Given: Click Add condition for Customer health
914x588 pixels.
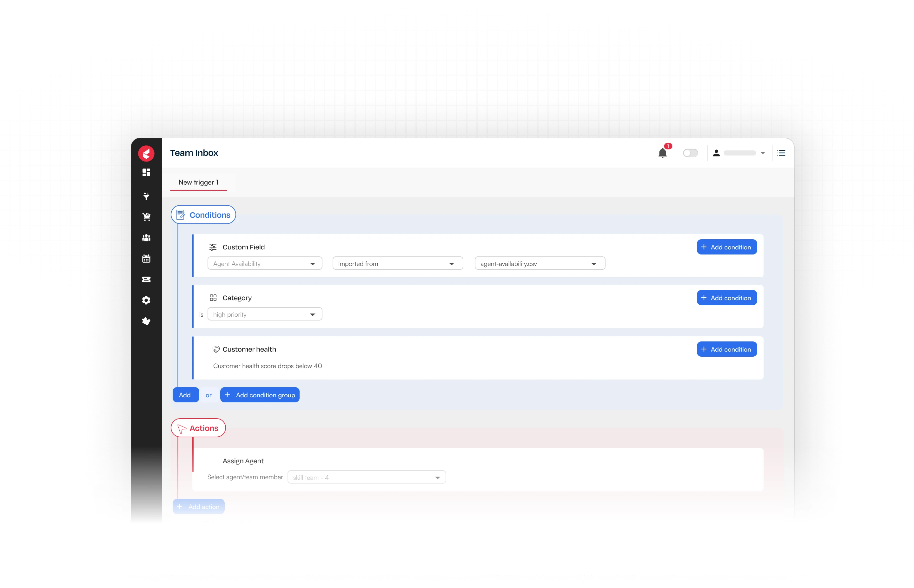Looking at the screenshot, I should click(726, 349).
